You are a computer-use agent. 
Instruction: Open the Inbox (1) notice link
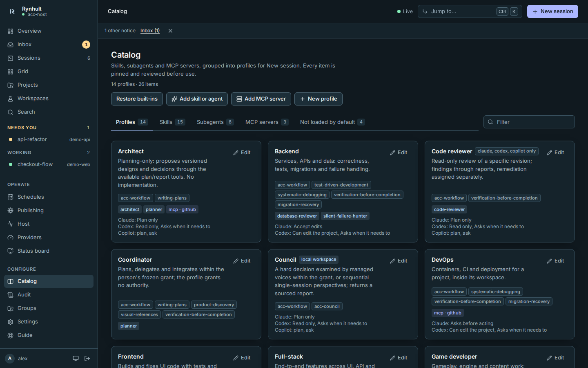point(150,31)
